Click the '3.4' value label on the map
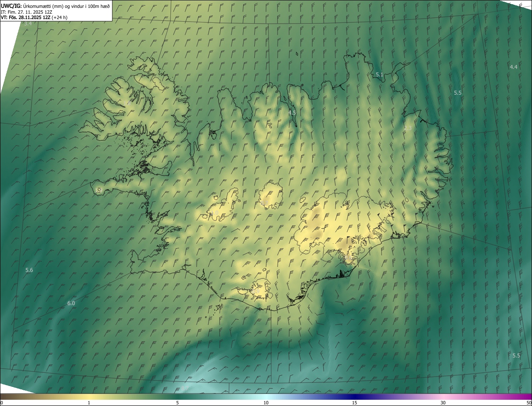This screenshot has height=406, width=532. [28, 24]
